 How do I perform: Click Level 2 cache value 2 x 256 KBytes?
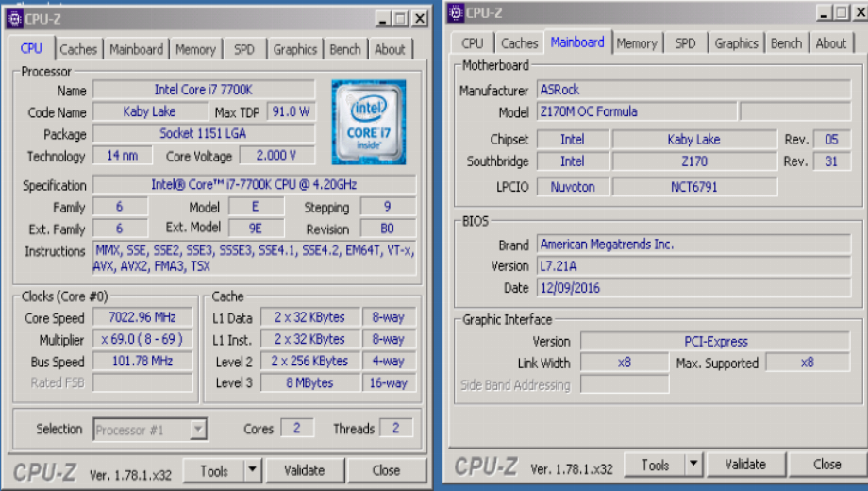[x=310, y=362]
